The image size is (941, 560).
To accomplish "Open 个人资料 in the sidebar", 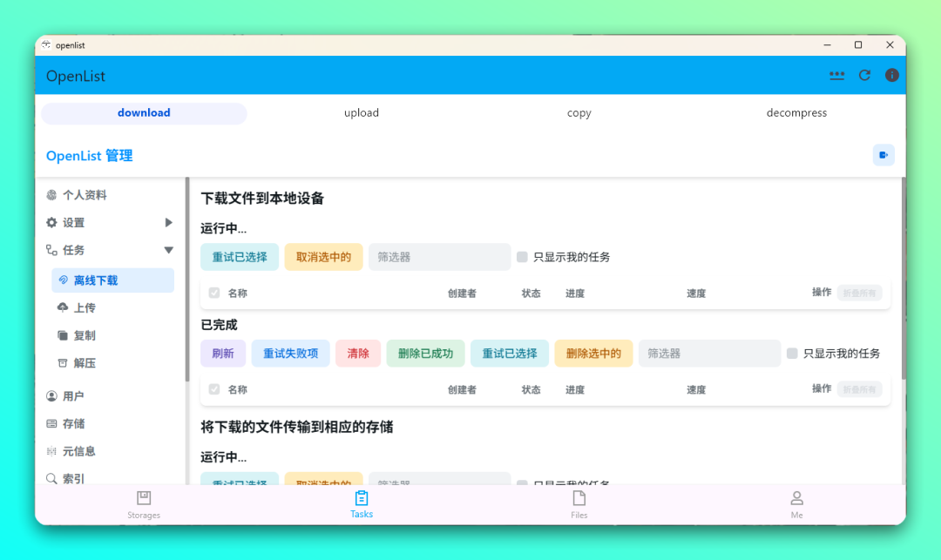I will pyautogui.click(x=84, y=195).
